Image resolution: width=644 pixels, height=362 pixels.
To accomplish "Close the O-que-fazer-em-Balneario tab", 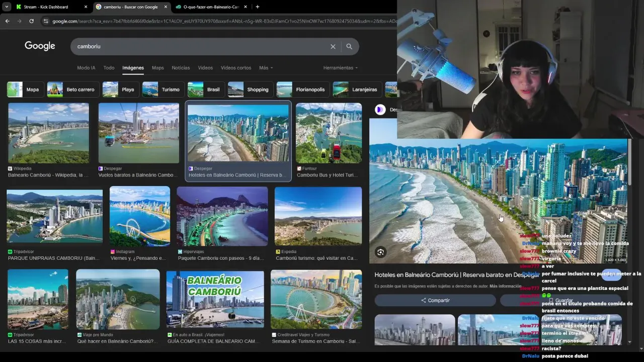I will (x=247, y=7).
